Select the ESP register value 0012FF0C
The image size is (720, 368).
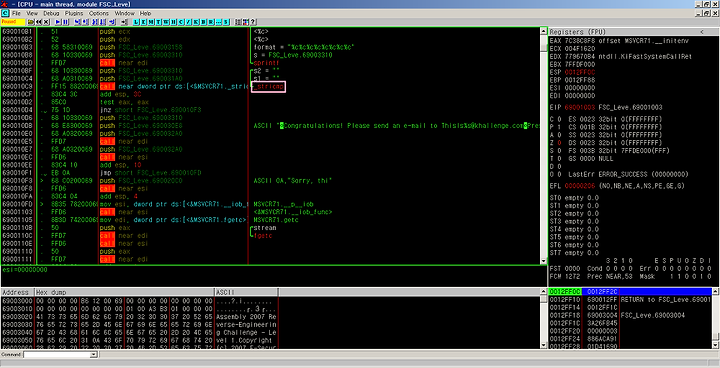[579, 72]
